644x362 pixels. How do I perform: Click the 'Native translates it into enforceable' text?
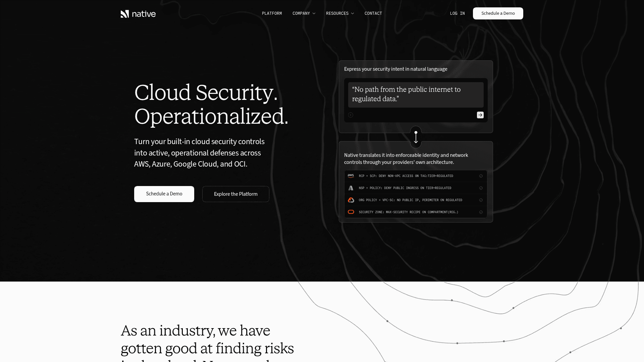(406, 159)
